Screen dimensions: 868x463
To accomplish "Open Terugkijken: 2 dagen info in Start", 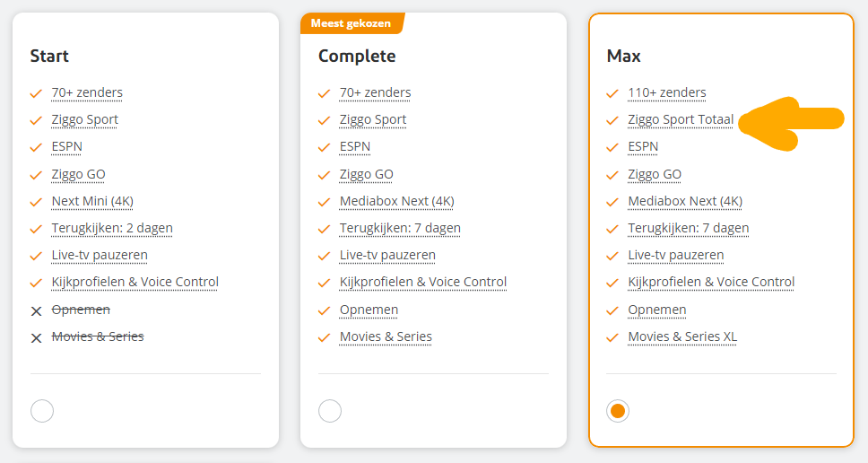I will pos(112,228).
